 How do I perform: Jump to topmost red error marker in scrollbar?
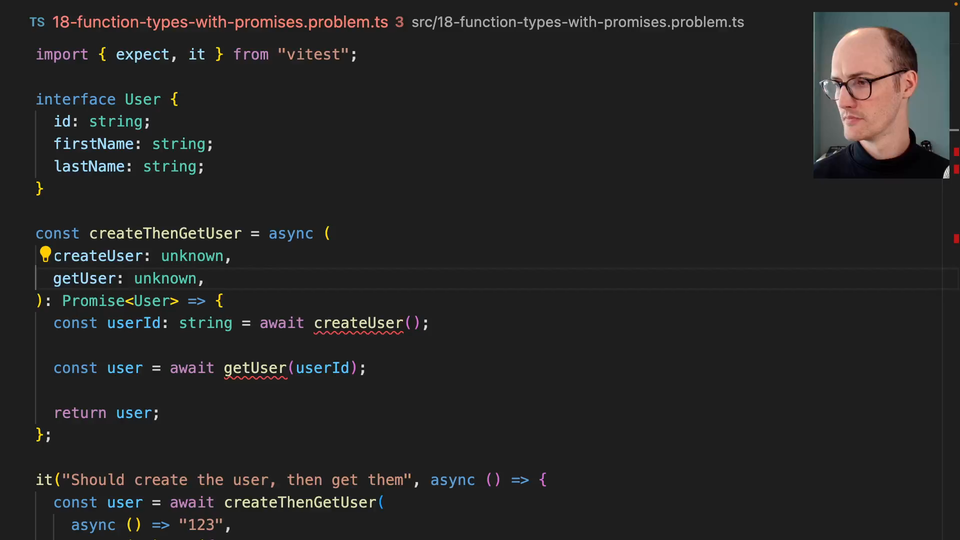point(956,151)
